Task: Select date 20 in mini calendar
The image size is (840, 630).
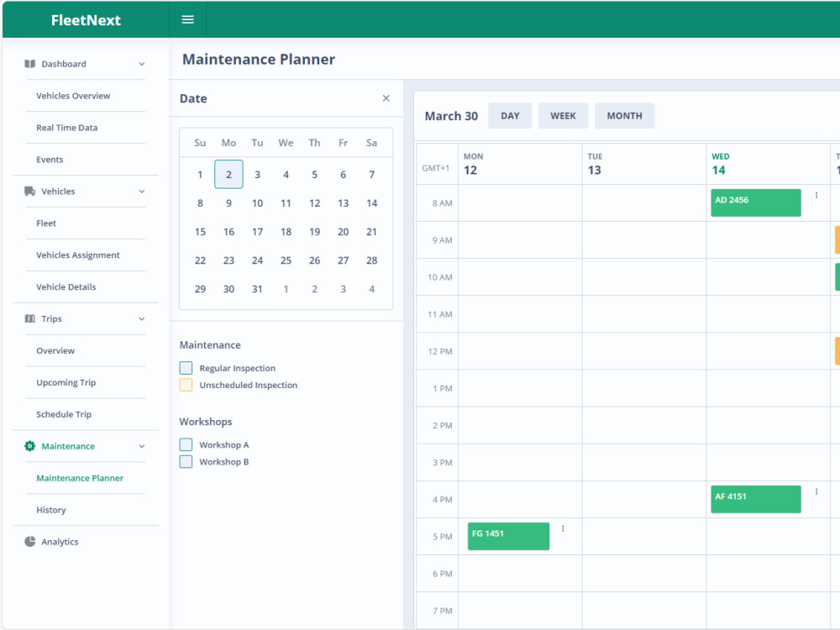Action: coord(344,232)
